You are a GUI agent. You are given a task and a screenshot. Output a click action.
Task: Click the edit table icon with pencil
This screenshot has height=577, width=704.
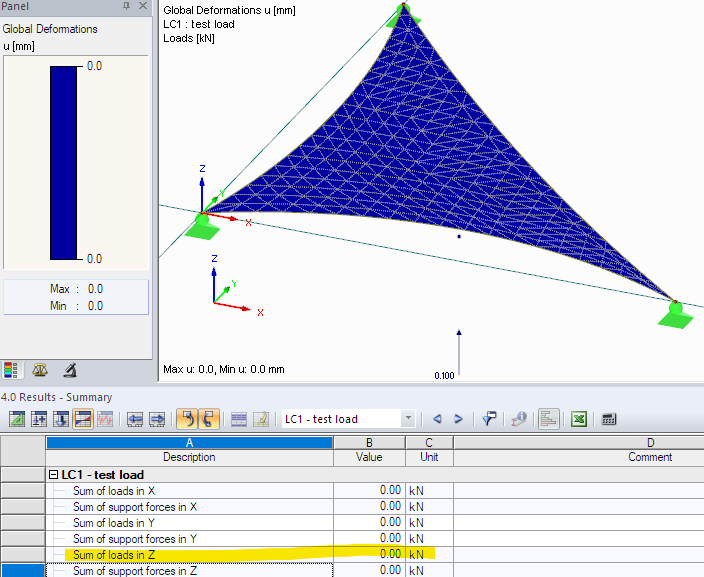pos(261,419)
